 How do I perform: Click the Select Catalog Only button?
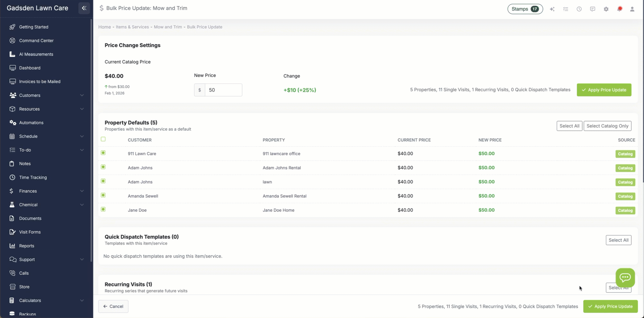(607, 126)
